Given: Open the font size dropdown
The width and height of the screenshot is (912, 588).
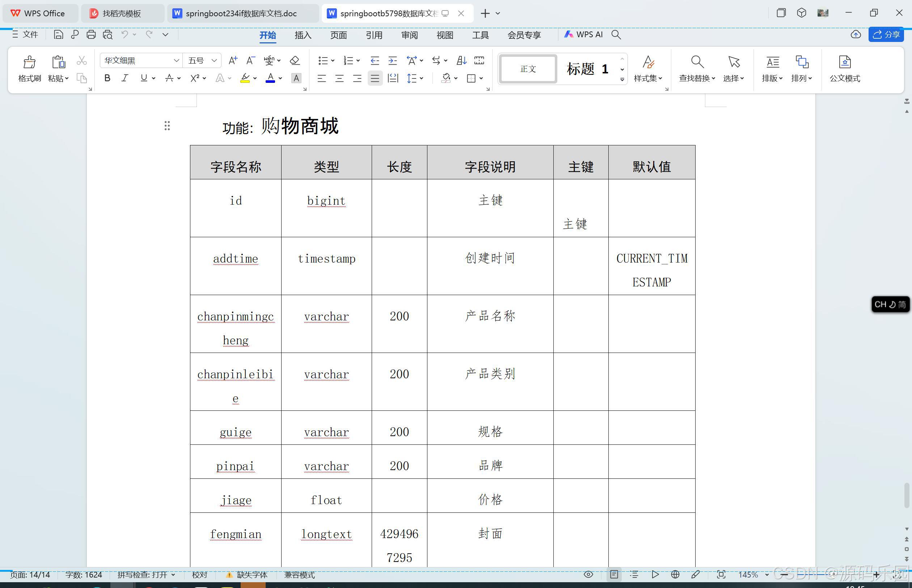Looking at the screenshot, I should [x=215, y=60].
